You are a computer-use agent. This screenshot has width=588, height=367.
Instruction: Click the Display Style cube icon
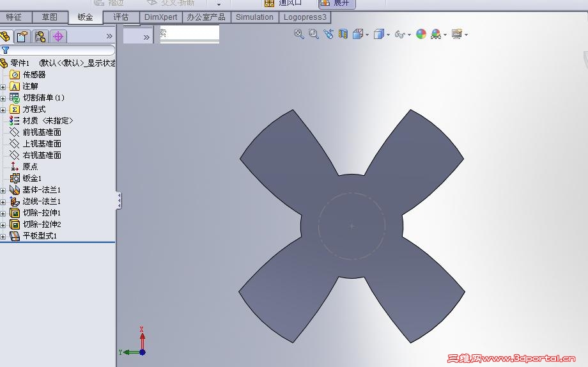pos(379,34)
